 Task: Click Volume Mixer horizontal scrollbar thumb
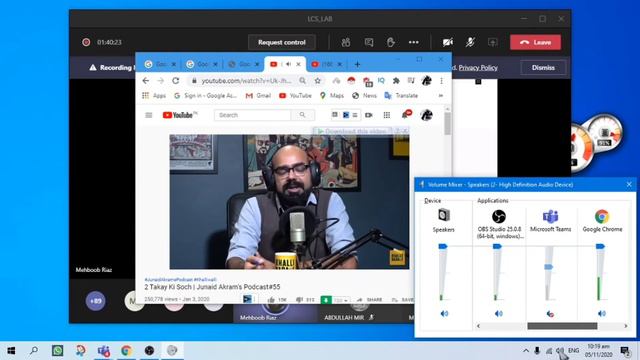click(562, 326)
